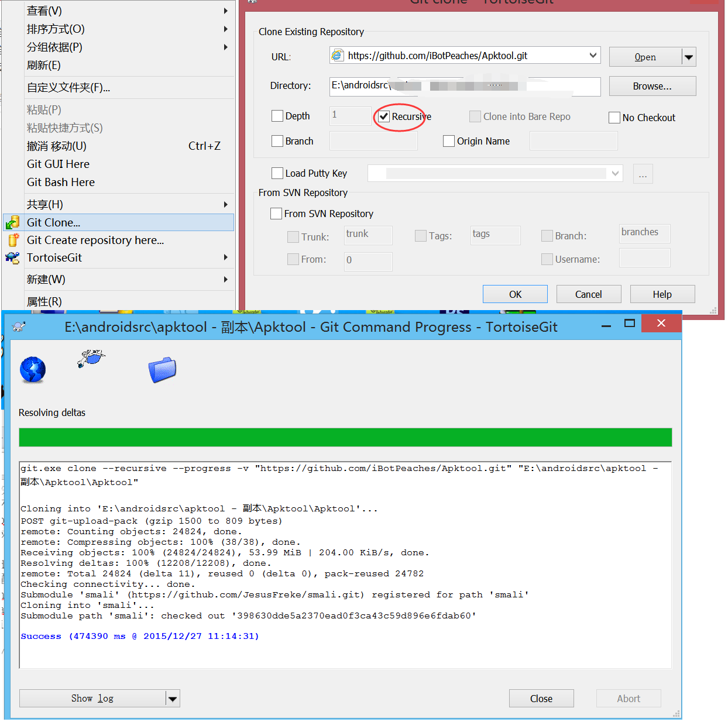The height and width of the screenshot is (722, 728).
Task: Select 撤消 移动(U) menu item
Action: 119,146
